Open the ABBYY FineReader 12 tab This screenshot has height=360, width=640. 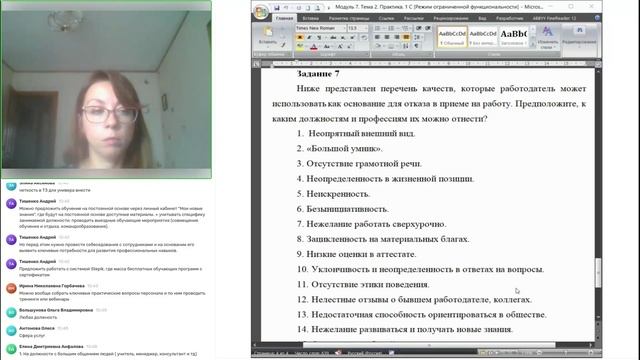point(554,18)
